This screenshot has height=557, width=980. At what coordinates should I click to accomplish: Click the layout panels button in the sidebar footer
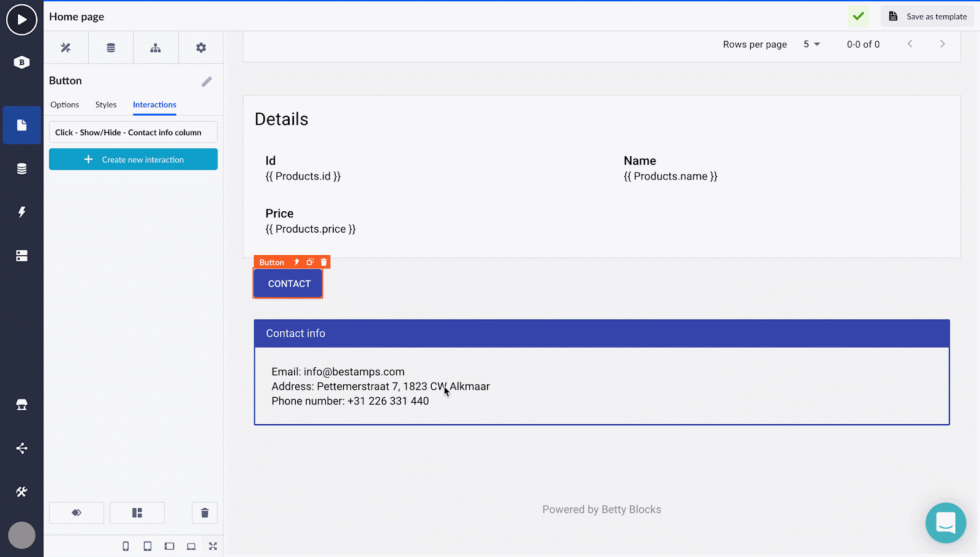pos(137,513)
